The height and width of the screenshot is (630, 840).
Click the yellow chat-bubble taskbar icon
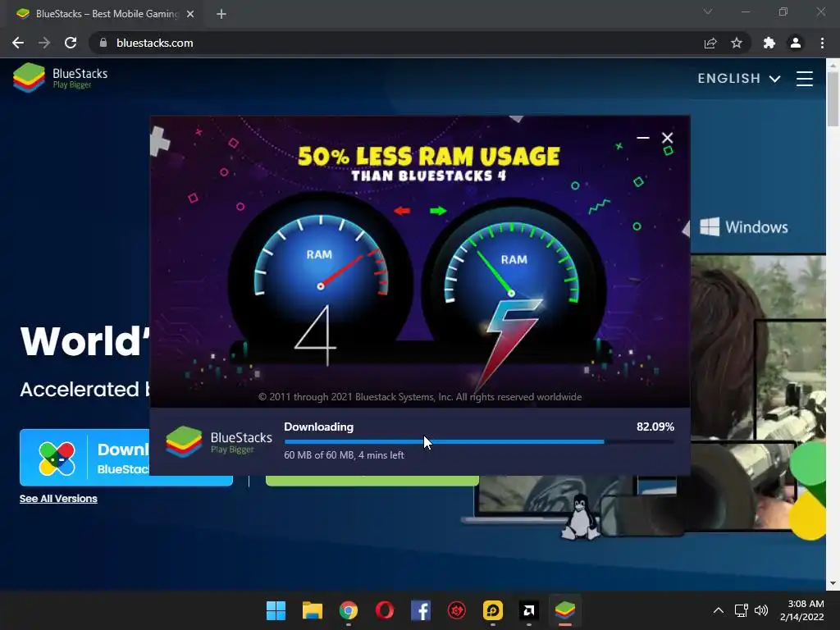(492, 610)
